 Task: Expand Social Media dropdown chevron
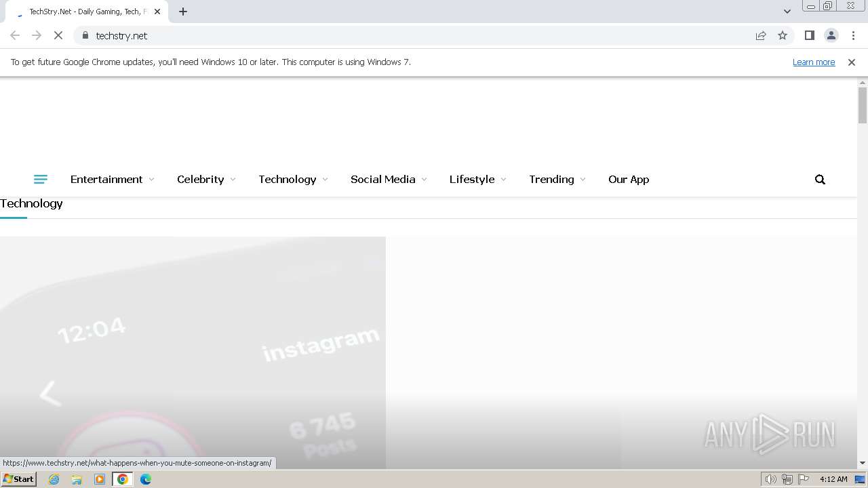(424, 180)
